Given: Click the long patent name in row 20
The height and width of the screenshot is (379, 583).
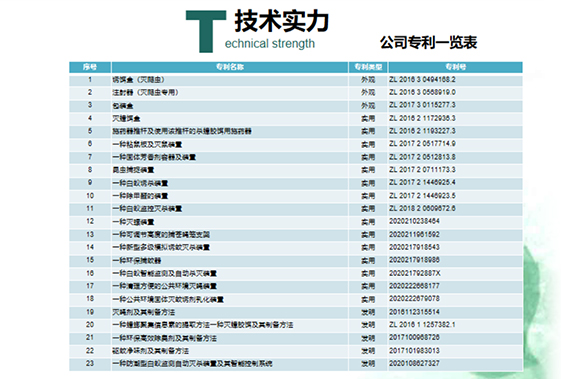Looking at the screenshot, I should coord(203,325).
